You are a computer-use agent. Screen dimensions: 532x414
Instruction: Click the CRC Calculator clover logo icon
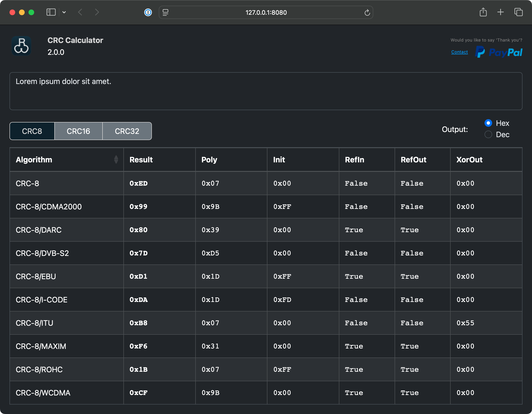[21, 46]
